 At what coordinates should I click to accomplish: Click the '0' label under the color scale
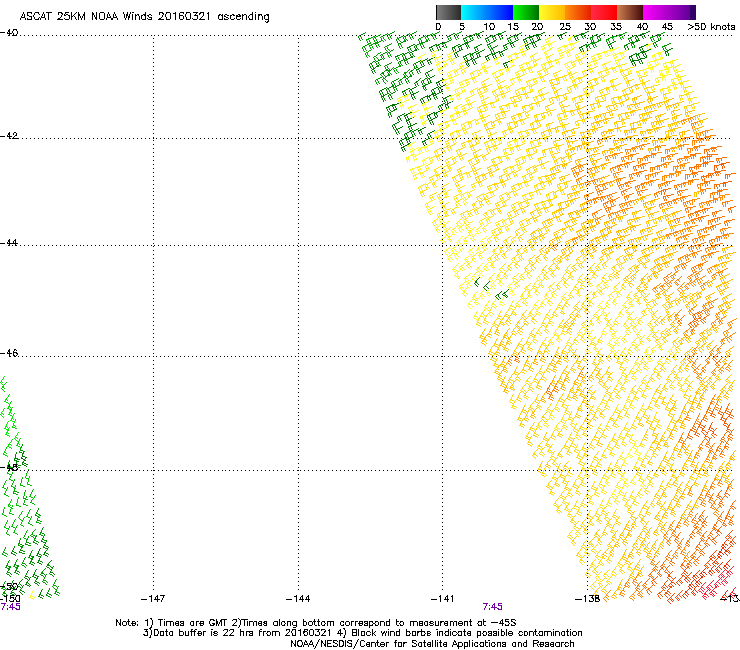pos(438,27)
